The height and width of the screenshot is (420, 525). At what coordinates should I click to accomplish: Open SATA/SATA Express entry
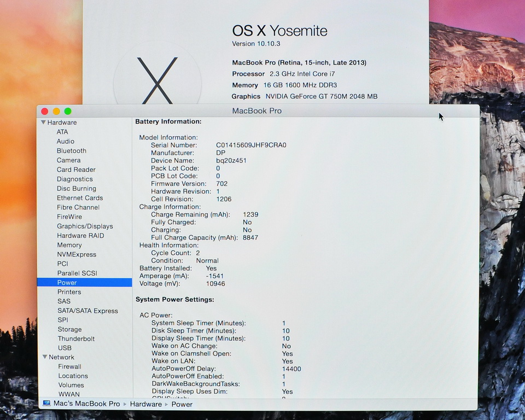tap(87, 311)
